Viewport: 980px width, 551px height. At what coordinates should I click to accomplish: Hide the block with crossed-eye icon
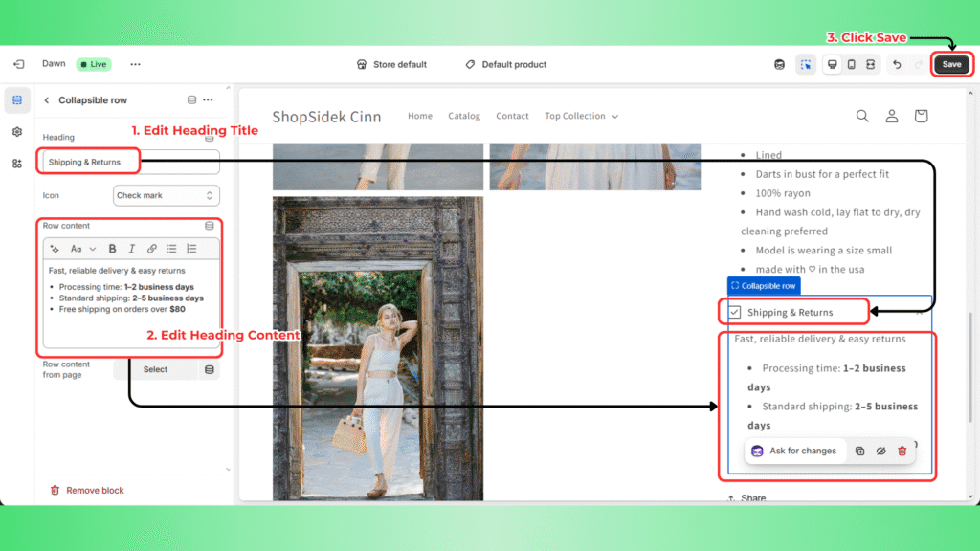coord(880,451)
